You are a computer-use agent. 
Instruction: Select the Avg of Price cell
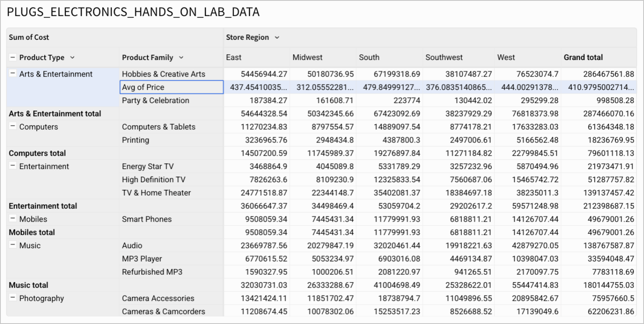tap(171, 87)
